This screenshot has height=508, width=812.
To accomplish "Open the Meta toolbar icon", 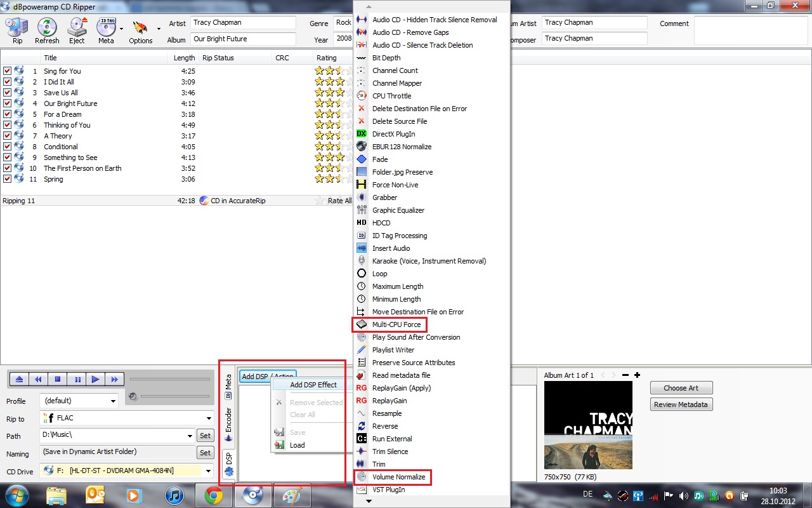I will coord(106,29).
